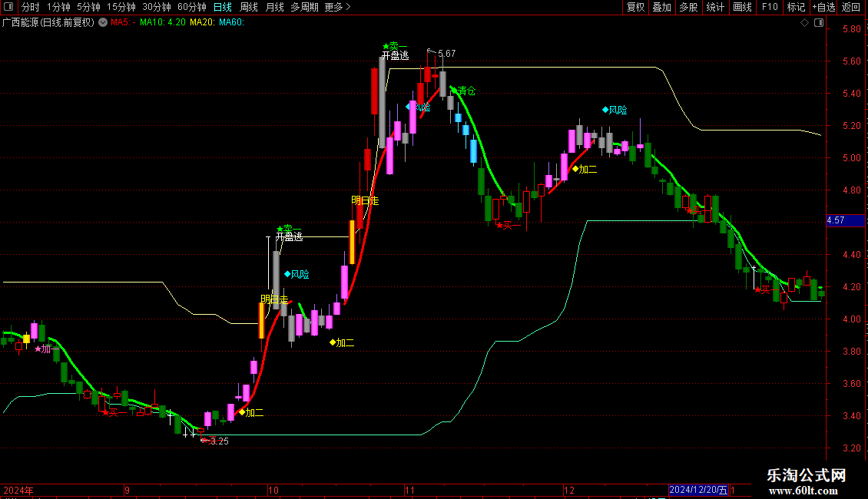
Task: Click the MA20 indicator label
Action: coord(201,23)
